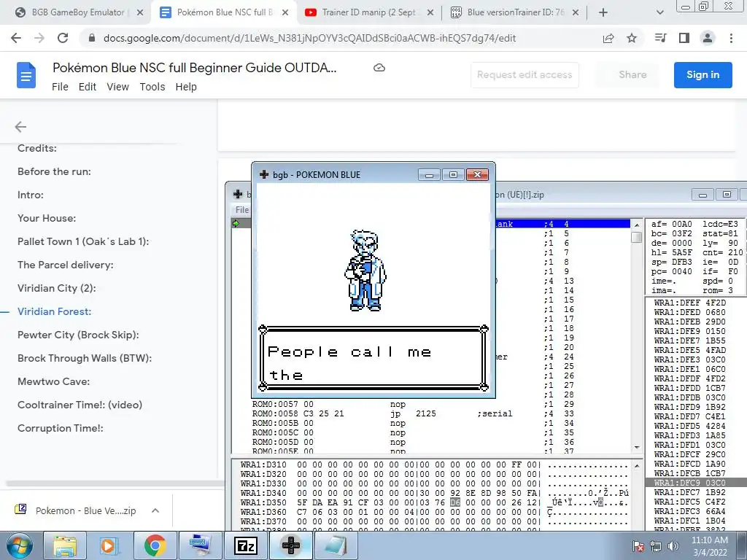This screenshot has height=560, width=747.
Task: Go to Pallet Town 1 (Oak's Lab 1) heading
Action: [83, 241]
